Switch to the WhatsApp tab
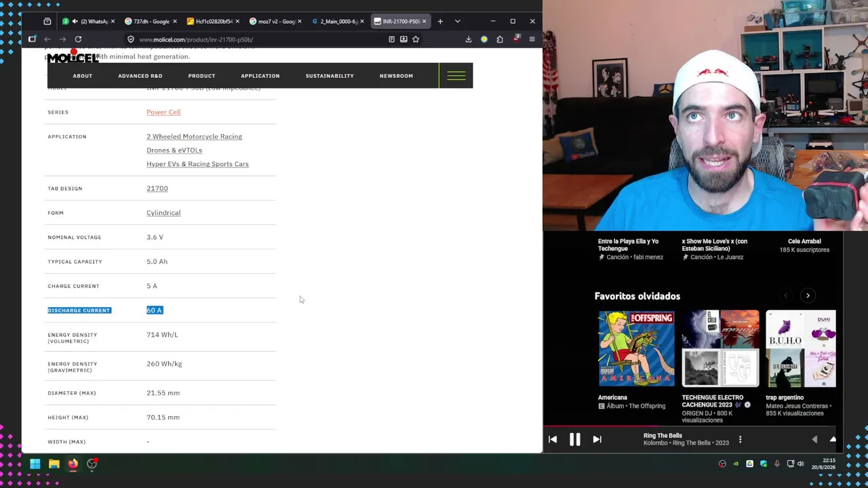868x488 pixels. pos(87,21)
